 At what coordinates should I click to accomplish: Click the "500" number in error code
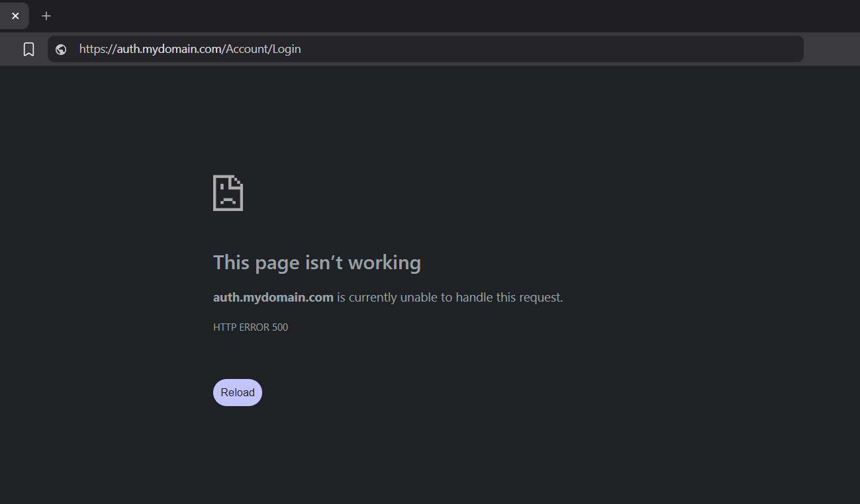pos(280,327)
